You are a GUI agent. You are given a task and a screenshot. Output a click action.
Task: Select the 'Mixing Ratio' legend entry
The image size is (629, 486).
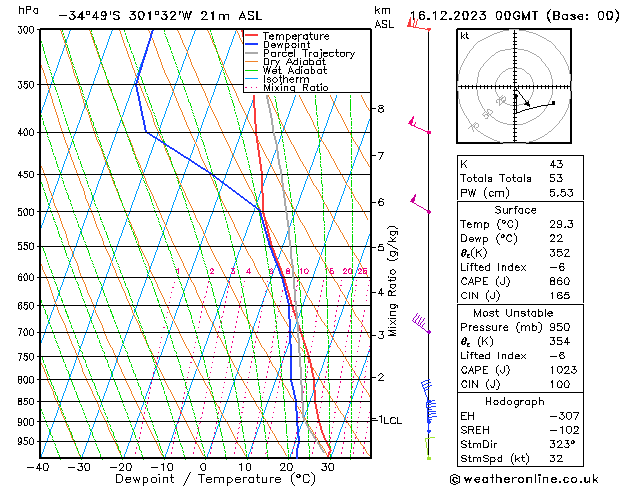pos(296,88)
